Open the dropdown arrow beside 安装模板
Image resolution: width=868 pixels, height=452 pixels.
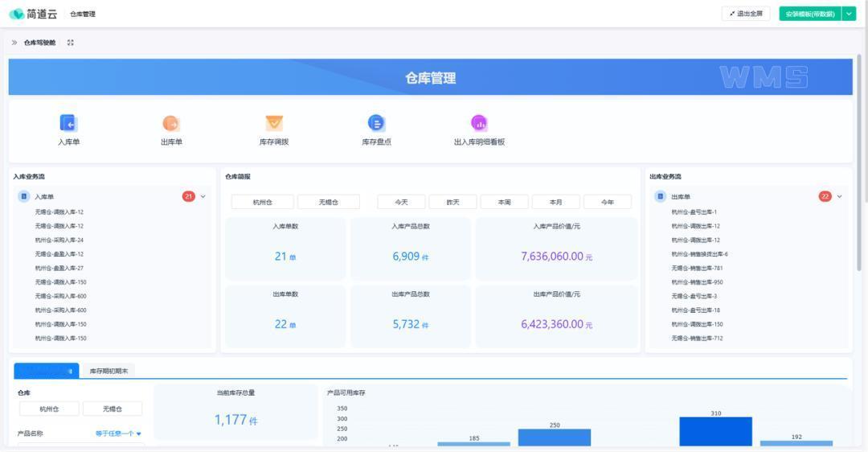point(849,14)
